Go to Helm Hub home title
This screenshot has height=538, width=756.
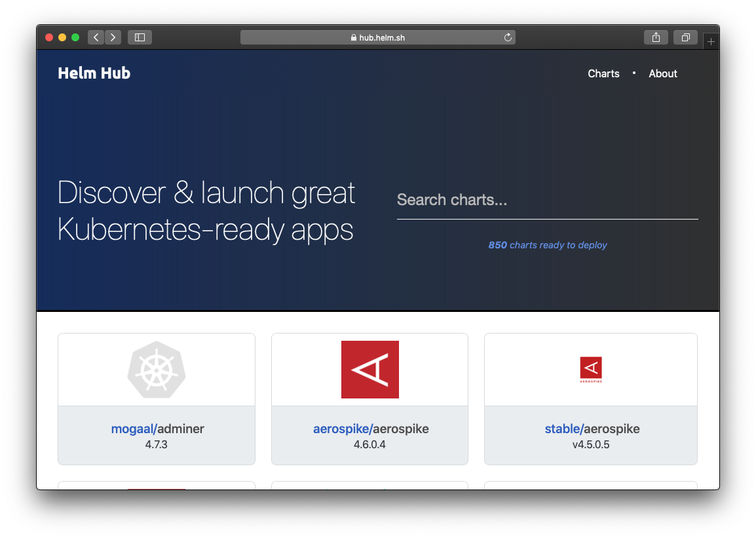click(94, 73)
